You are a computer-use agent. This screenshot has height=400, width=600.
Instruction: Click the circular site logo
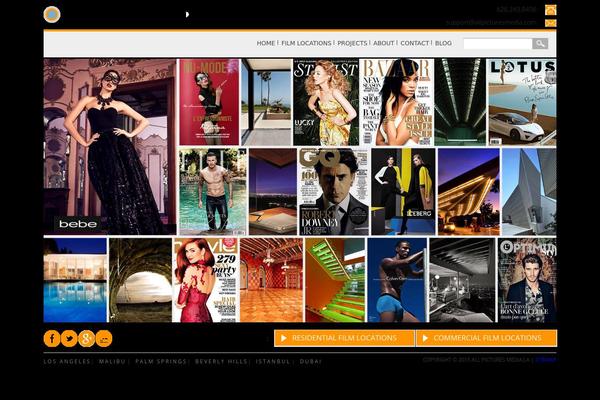click(52, 15)
